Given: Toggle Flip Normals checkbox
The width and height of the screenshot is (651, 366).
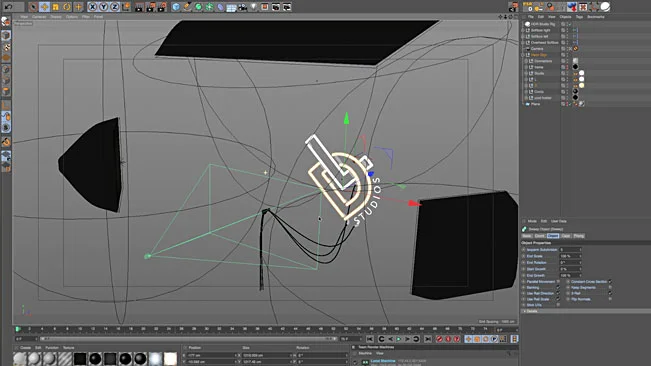Looking at the screenshot, I should 610,299.
